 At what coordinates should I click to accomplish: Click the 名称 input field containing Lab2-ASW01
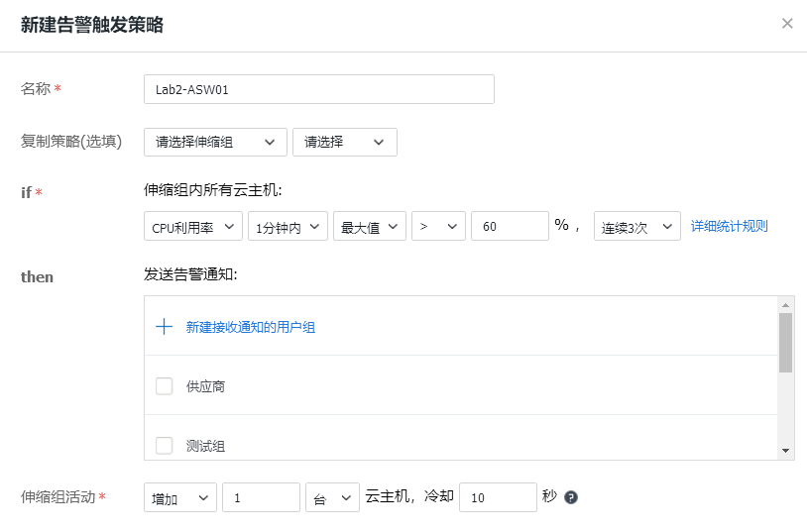pos(319,89)
